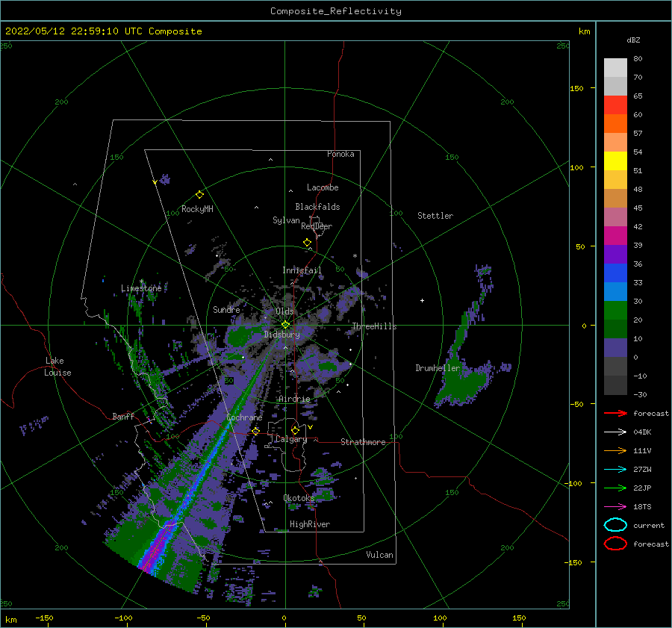Click the white plus marker east of ThreeHills
This screenshot has height=628, width=672.
click(x=422, y=300)
